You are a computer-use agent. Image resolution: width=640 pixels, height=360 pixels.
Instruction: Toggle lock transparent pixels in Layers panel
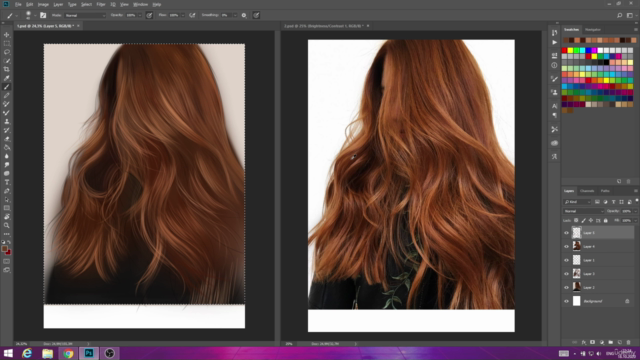click(576, 220)
